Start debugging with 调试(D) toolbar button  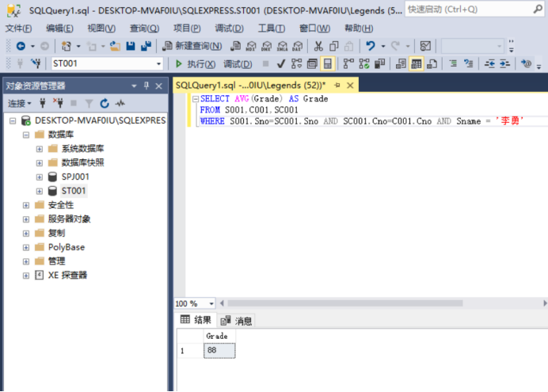tap(238, 64)
